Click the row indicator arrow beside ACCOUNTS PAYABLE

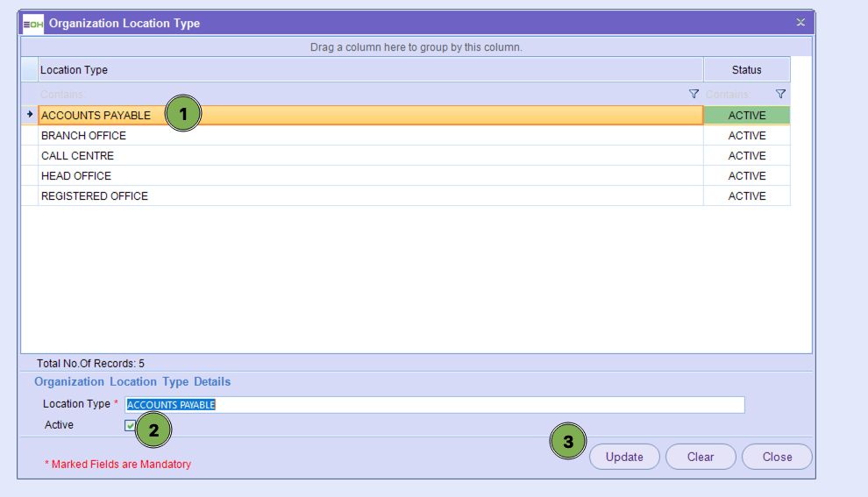(30, 115)
